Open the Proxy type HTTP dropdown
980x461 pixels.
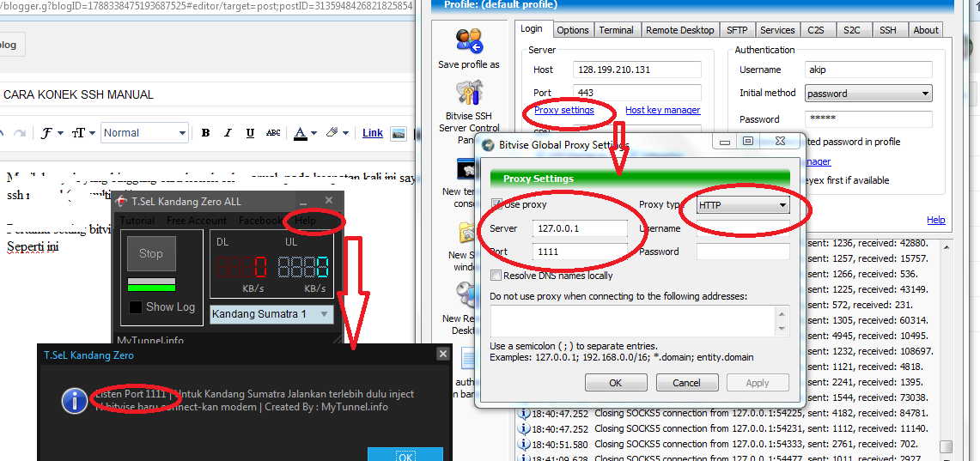(x=743, y=205)
